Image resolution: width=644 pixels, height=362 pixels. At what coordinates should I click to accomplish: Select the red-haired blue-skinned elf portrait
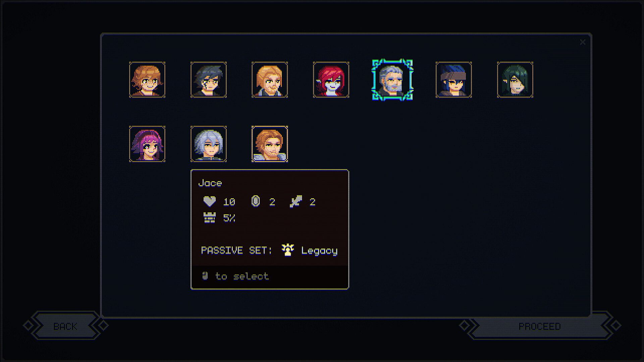coord(331,80)
